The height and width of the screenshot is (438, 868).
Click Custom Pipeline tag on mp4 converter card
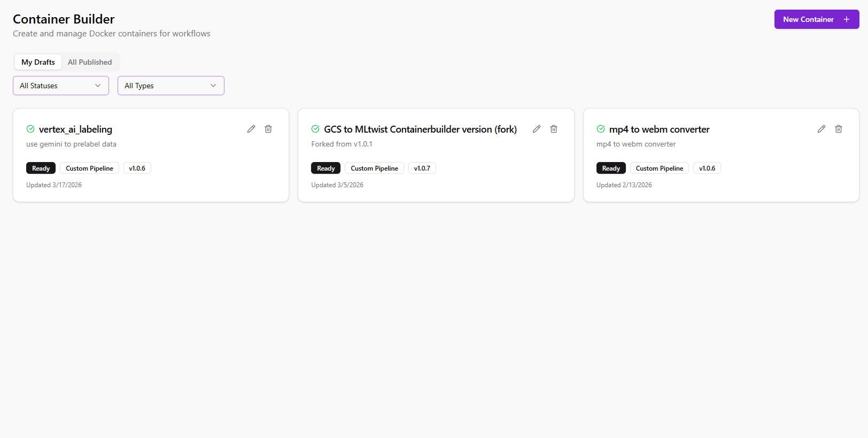659,168
